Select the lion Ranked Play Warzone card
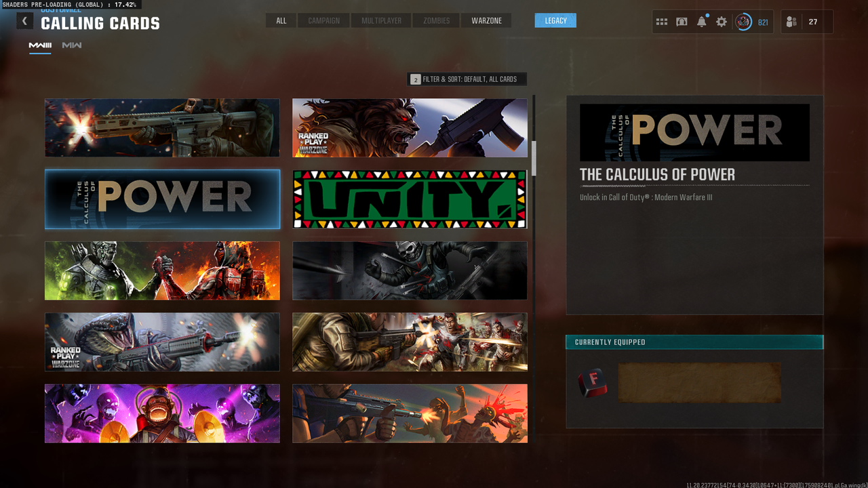 [x=410, y=128]
